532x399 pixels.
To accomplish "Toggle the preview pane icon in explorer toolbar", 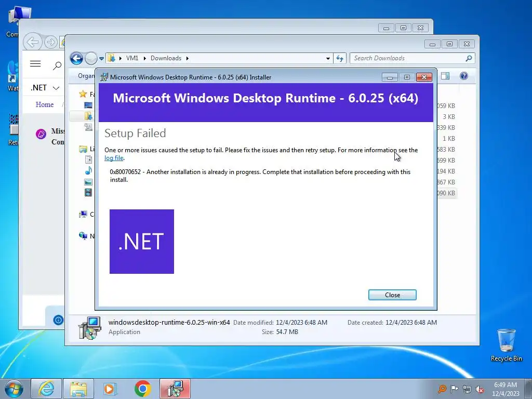I will coord(445,76).
